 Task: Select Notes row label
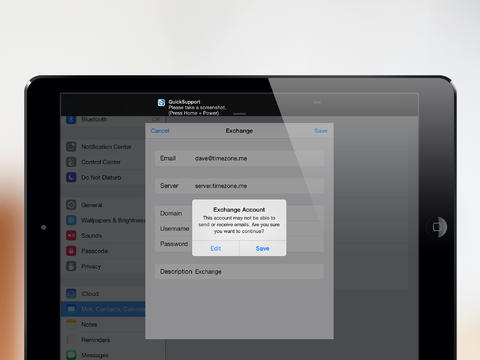(x=89, y=324)
